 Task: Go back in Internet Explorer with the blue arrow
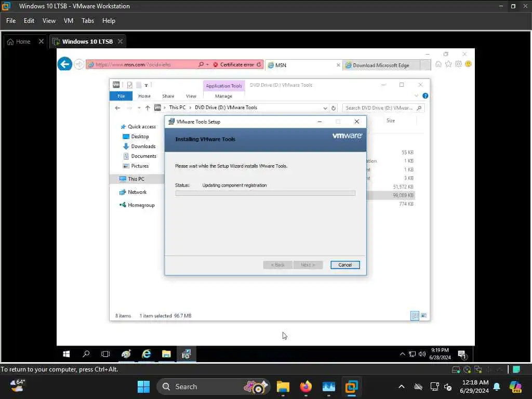64,64
